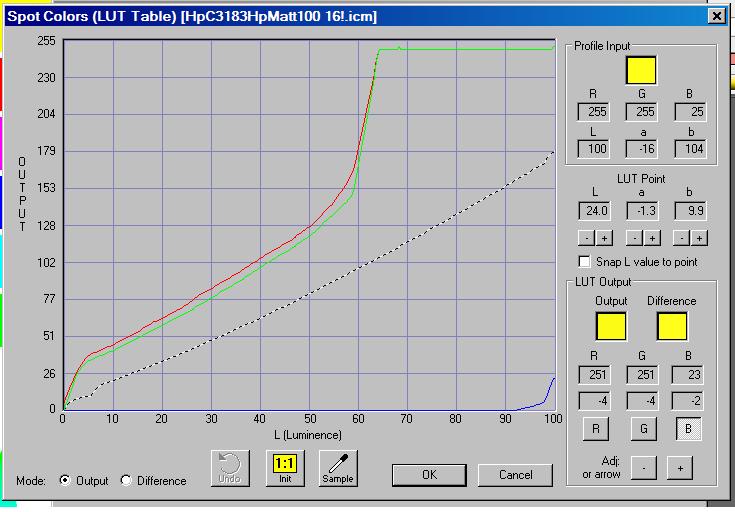The width and height of the screenshot is (735, 512).
Task: Click the Profile Input a field showing -16
Action: coord(641,149)
